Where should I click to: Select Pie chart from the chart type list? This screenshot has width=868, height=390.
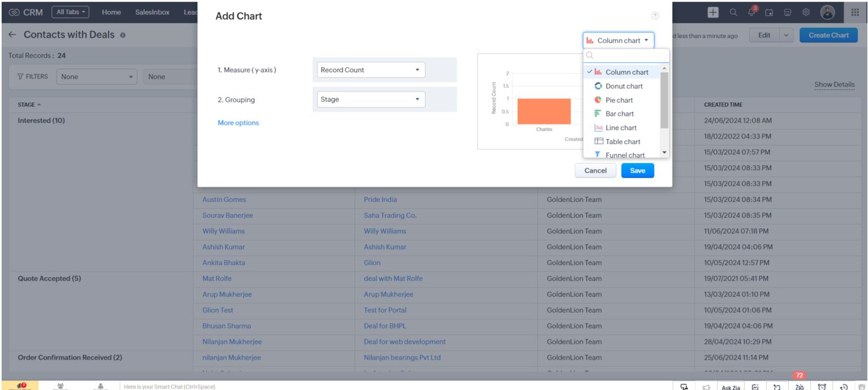[620, 100]
